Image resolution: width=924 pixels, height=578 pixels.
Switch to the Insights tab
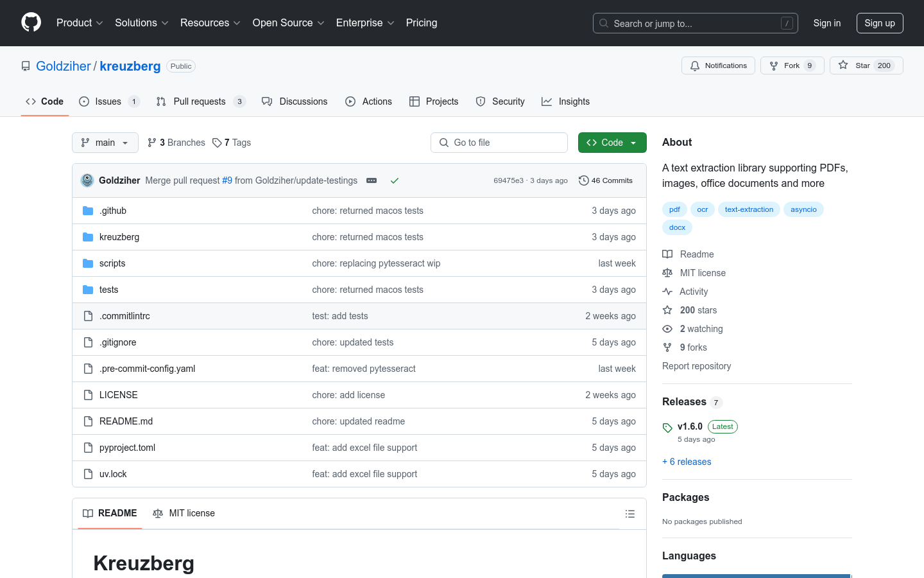(x=565, y=101)
